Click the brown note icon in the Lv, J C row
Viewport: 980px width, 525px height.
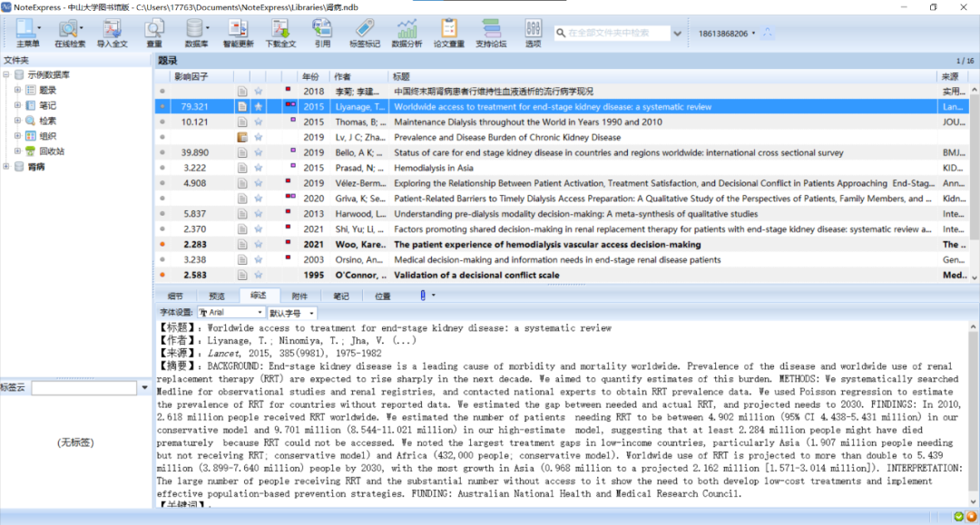242,137
